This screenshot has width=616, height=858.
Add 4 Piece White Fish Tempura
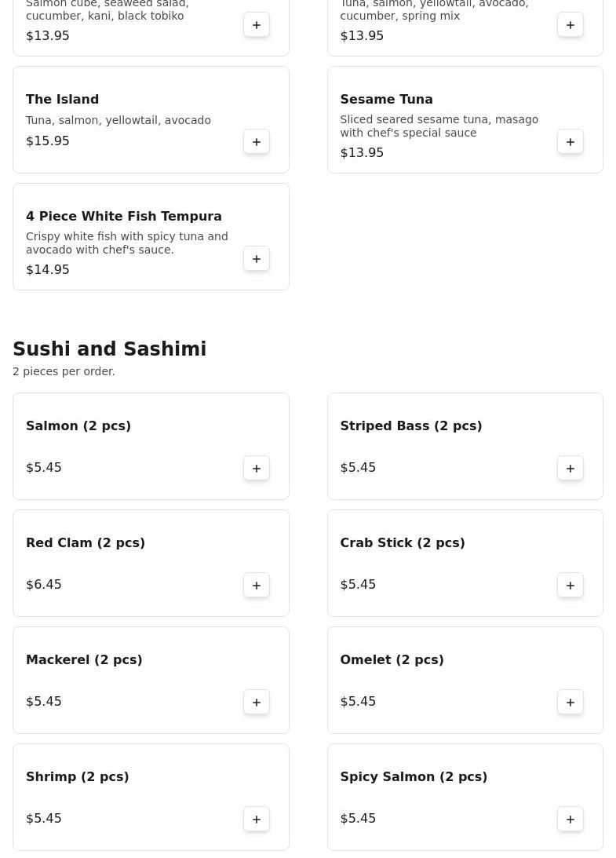coord(257,259)
